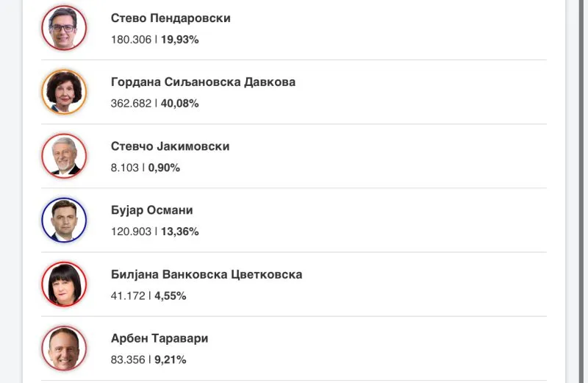Viewport: 588px width, 383px height.
Task: Click Biljana Vankovska Cvetkovska's portrait photo
Action: click(x=64, y=284)
